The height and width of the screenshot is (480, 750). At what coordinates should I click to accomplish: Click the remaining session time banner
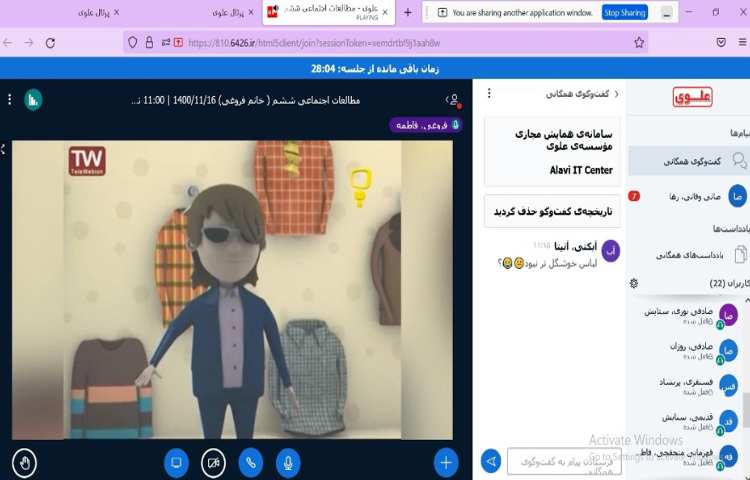pos(375,68)
